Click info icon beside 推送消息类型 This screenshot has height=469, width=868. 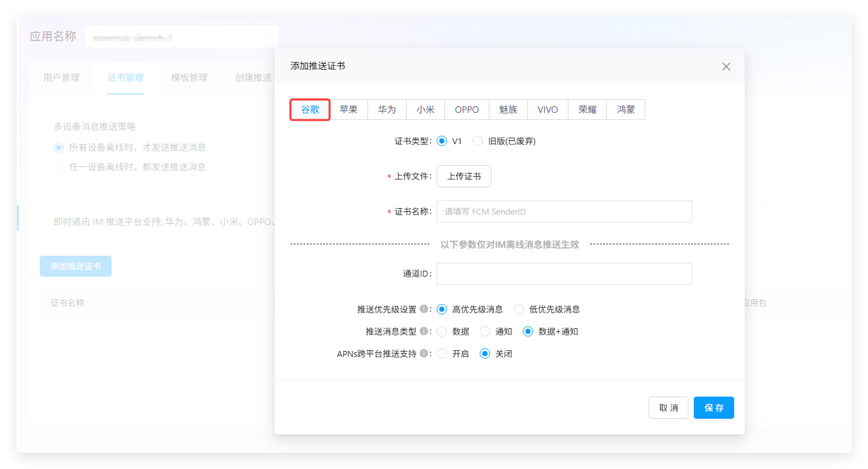(x=424, y=331)
